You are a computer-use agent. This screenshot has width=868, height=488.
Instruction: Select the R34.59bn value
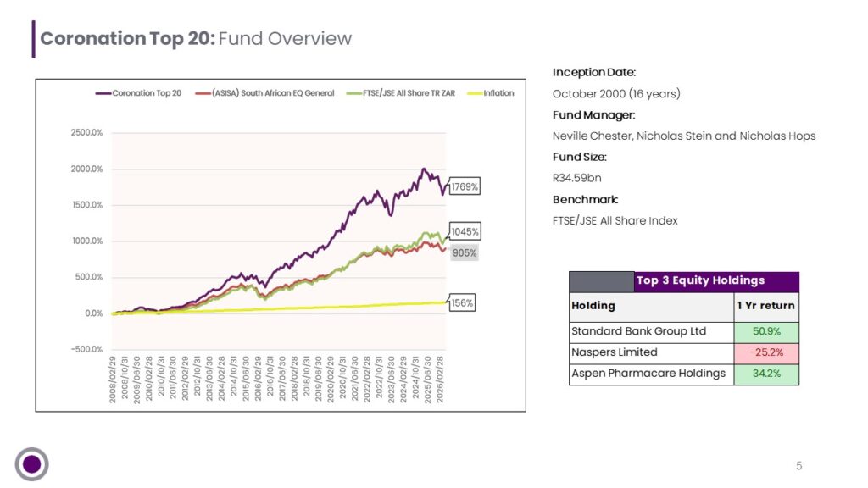click(576, 178)
